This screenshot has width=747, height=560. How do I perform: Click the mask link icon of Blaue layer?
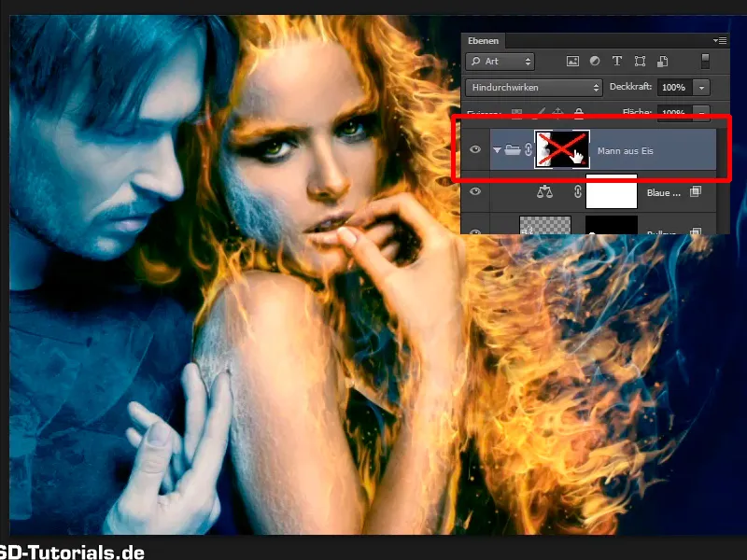[577, 191]
